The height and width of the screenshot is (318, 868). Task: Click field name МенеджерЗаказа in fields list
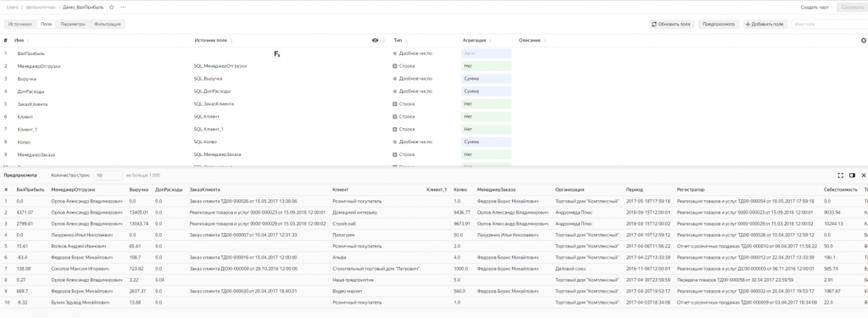[x=36, y=154]
